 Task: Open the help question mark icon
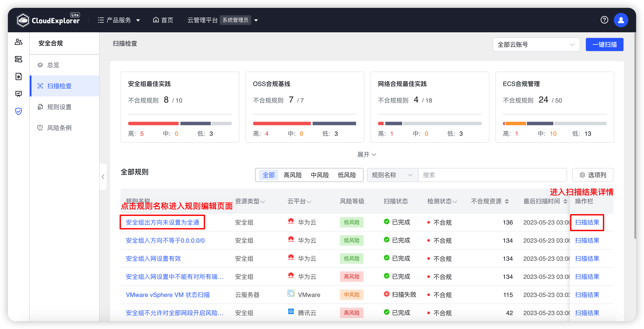click(604, 20)
